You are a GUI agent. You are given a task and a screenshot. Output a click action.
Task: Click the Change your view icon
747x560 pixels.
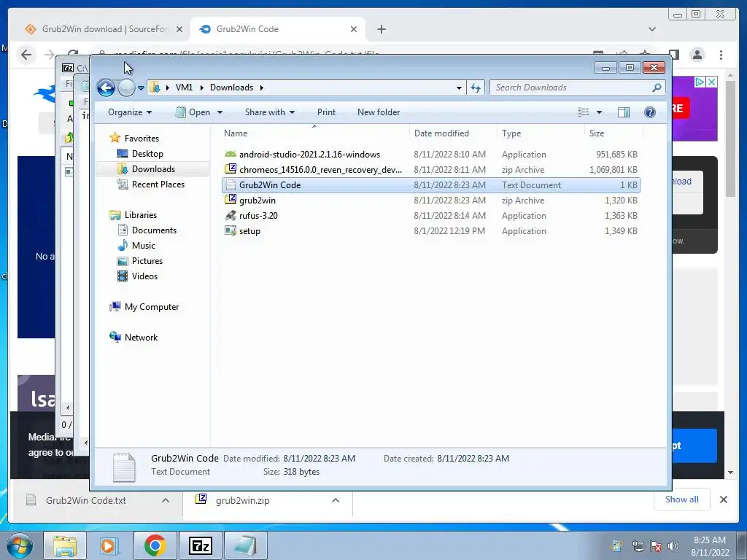(x=583, y=112)
